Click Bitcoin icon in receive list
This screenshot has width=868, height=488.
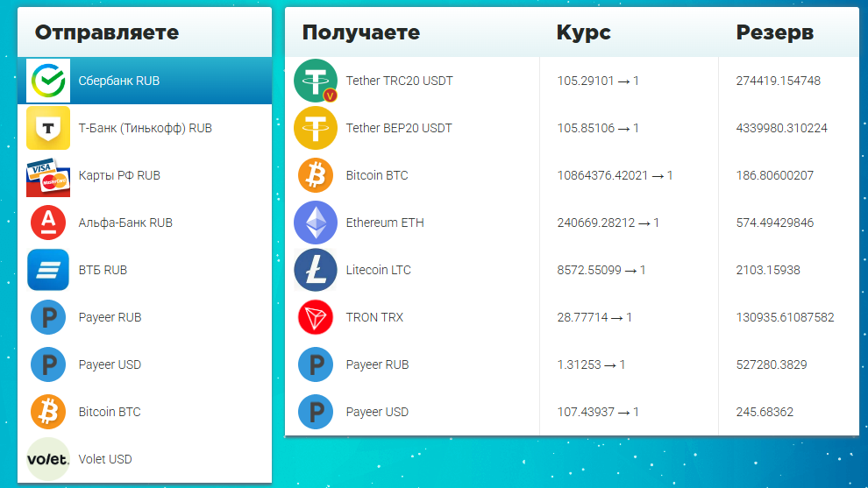click(316, 175)
